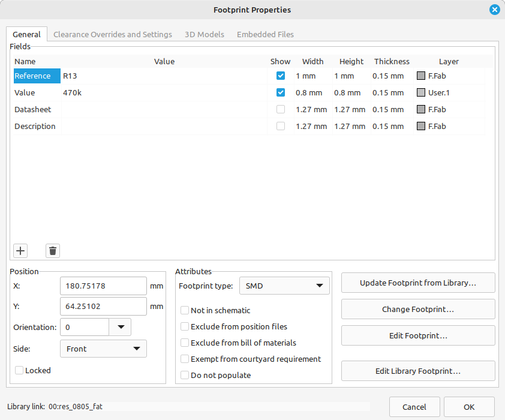Click Reference row width 1 mm cell
Viewport: 505px width, 420px height.
coord(313,76)
